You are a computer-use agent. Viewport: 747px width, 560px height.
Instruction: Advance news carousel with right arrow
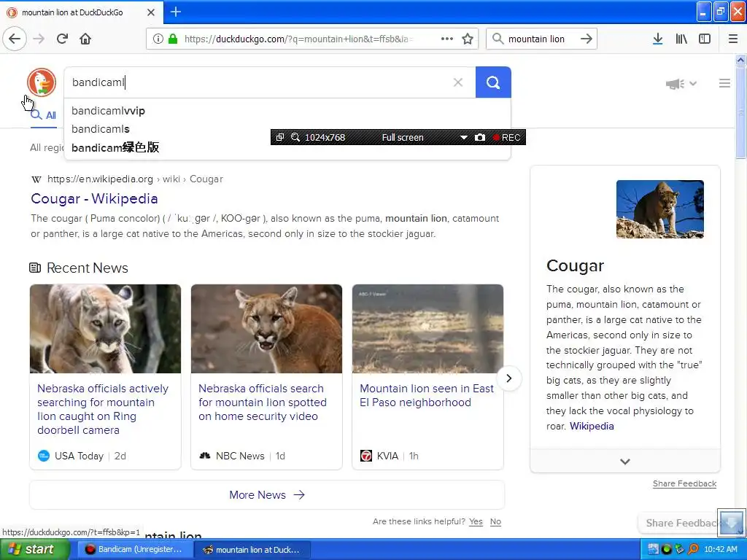click(x=508, y=378)
